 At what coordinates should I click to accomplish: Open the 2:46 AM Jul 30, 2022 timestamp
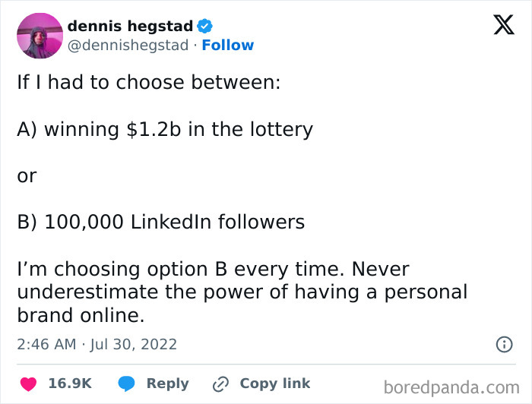tap(97, 344)
